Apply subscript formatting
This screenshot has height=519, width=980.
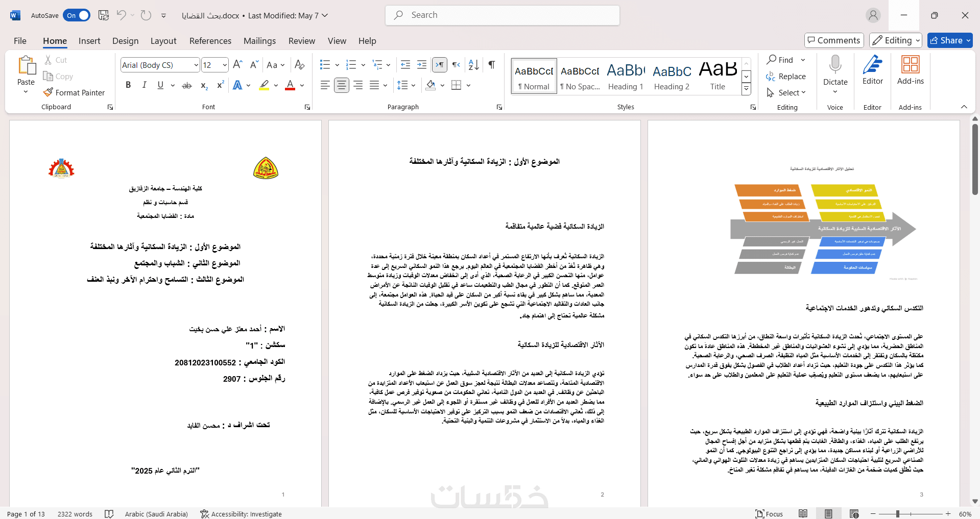(204, 85)
